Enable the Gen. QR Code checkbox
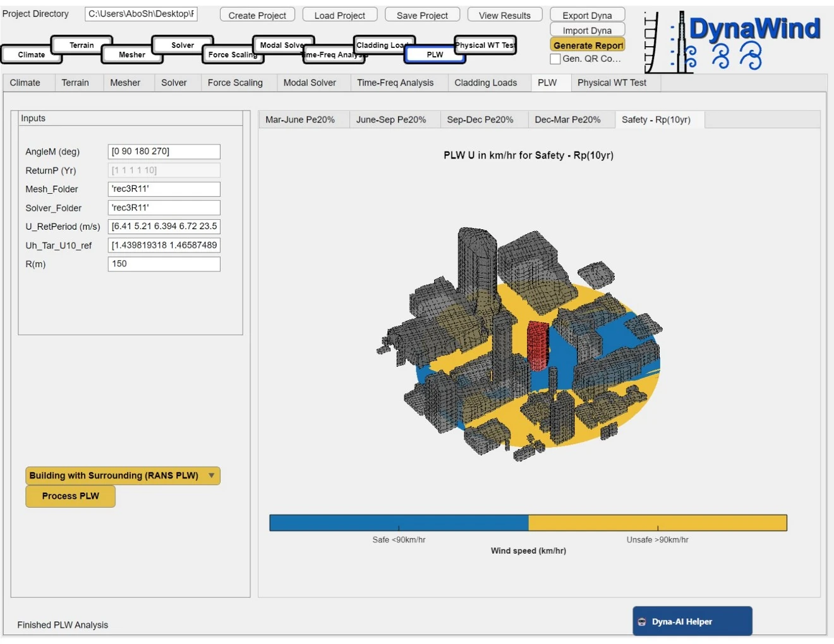 (555, 59)
